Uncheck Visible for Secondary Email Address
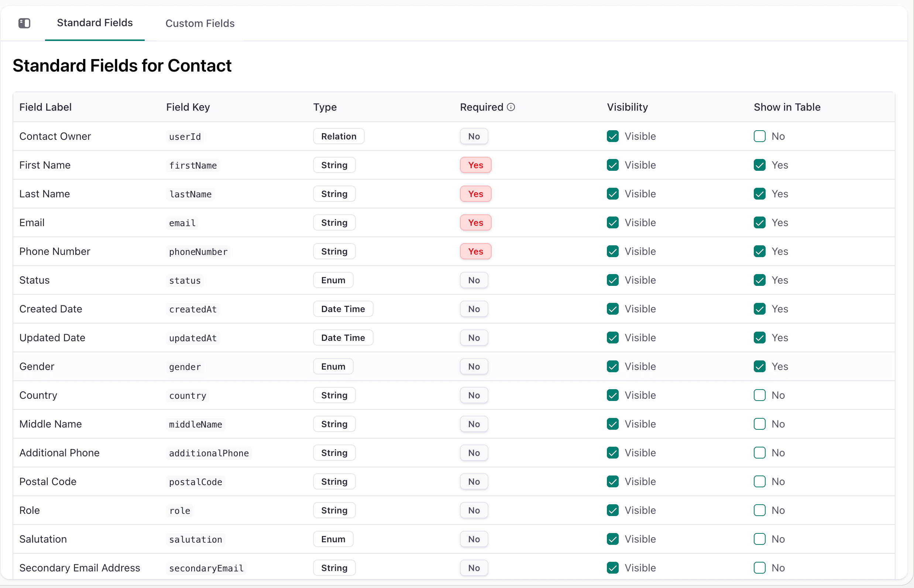Viewport: 914px width, 588px height. pyautogui.click(x=612, y=568)
